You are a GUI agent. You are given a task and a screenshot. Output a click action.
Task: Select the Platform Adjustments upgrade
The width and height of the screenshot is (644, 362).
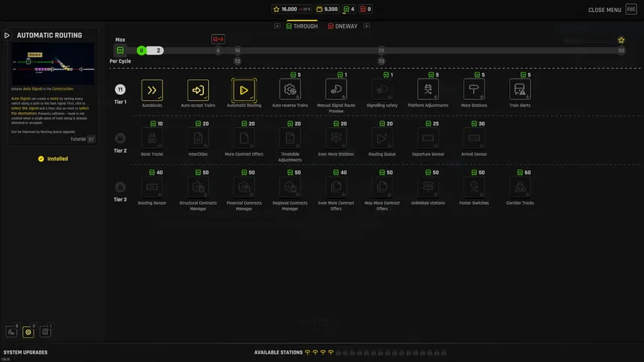(x=428, y=90)
